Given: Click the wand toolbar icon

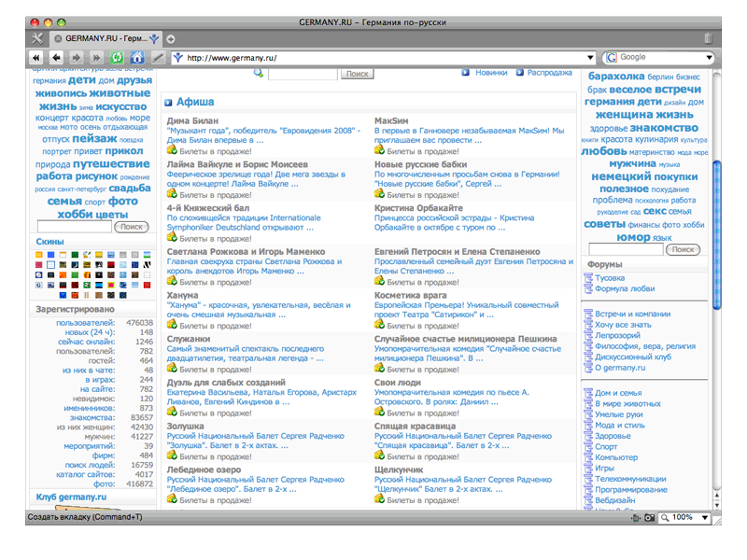Looking at the screenshot, I should [x=158, y=58].
